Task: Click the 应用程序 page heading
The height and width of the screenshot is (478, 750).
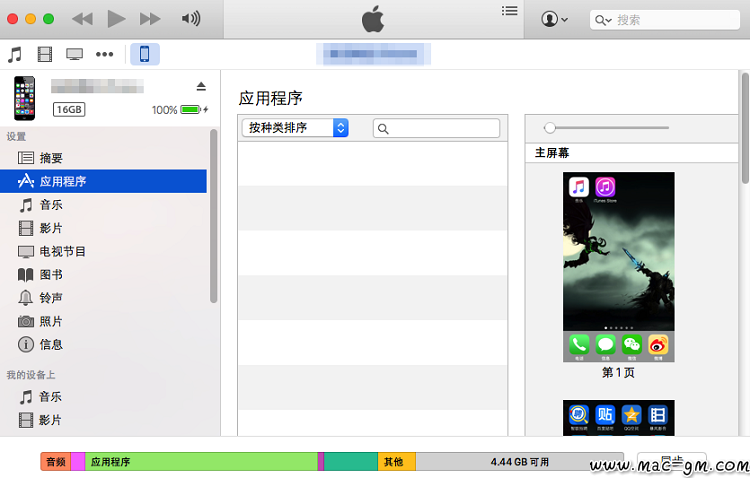Action: pos(270,98)
